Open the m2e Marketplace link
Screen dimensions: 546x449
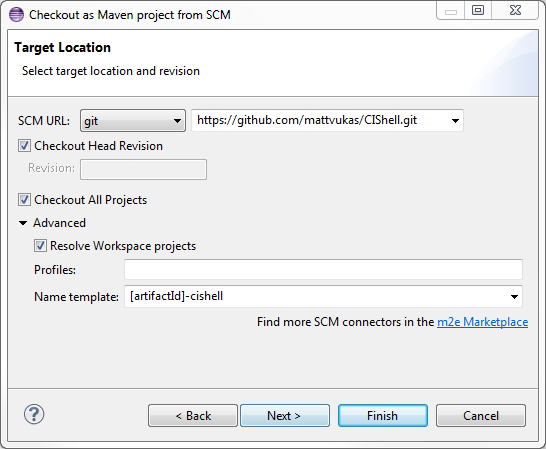(482, 322)
